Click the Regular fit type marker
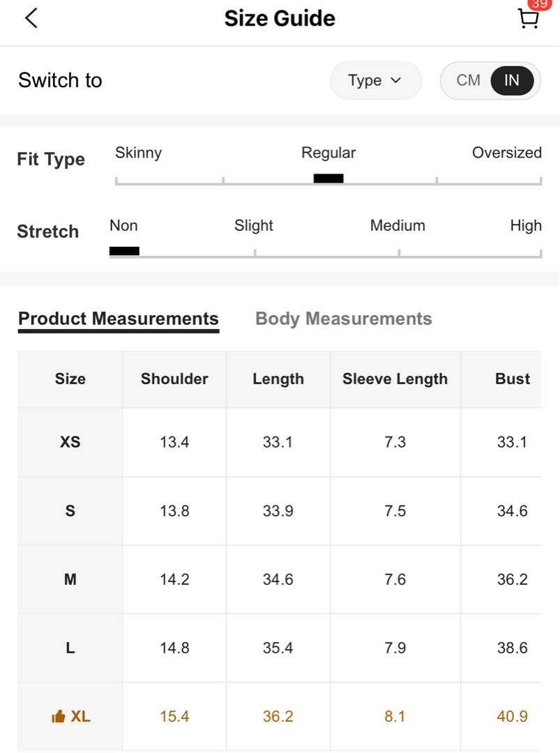560x753 pixels. (328, 178)
